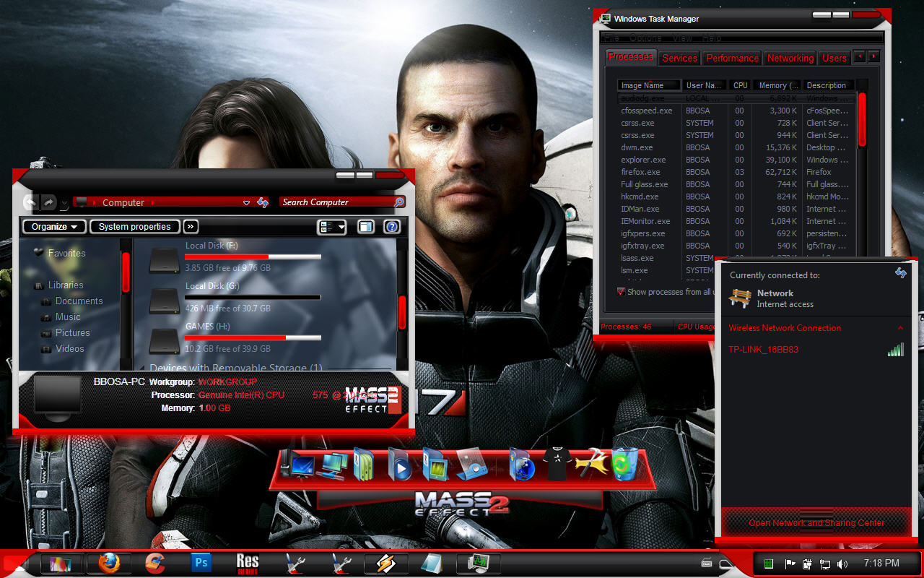The height and width of the screenshot is (578, 924).
Task: Launch Photoshop from the taskbar
Action: click(201, 563)
